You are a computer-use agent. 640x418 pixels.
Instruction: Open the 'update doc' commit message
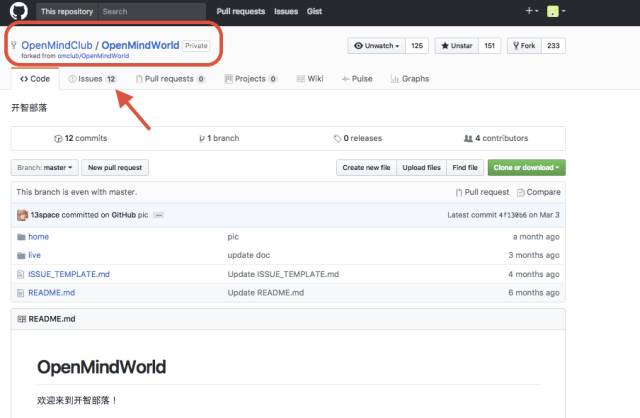249,255
